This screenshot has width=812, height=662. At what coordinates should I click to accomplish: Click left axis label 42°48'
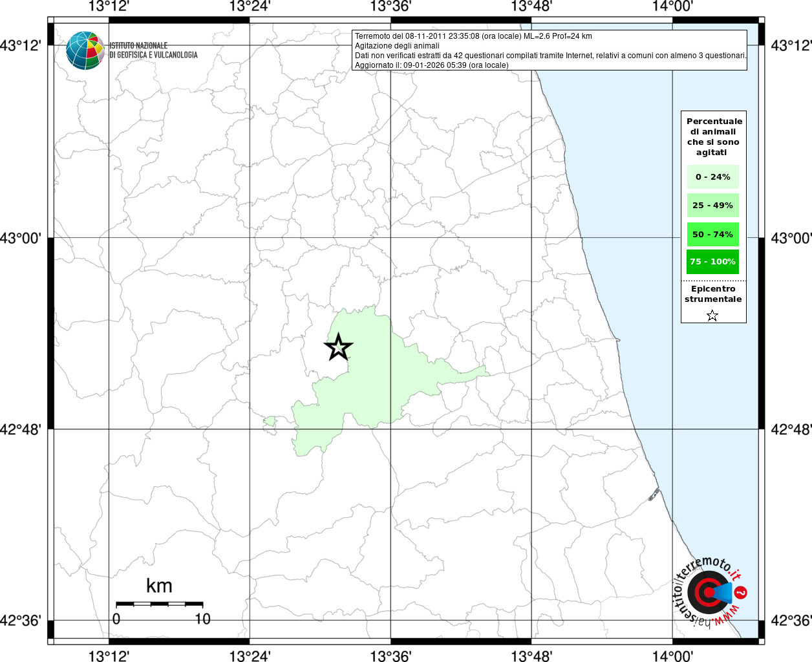21,429
